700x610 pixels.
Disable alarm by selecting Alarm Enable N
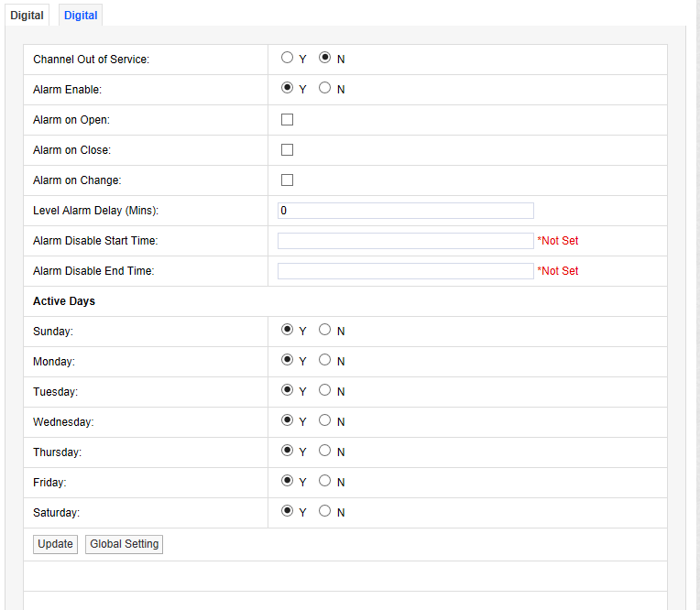[324, 88]
